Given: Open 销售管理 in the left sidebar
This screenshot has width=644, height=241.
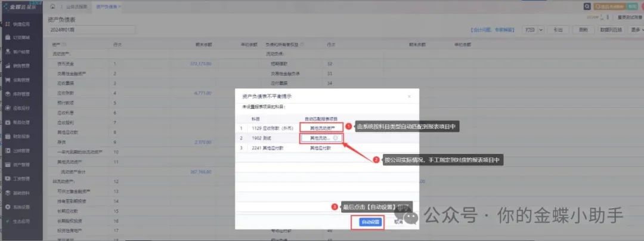Looking at the screenshot, I should [x=21, y=66].
